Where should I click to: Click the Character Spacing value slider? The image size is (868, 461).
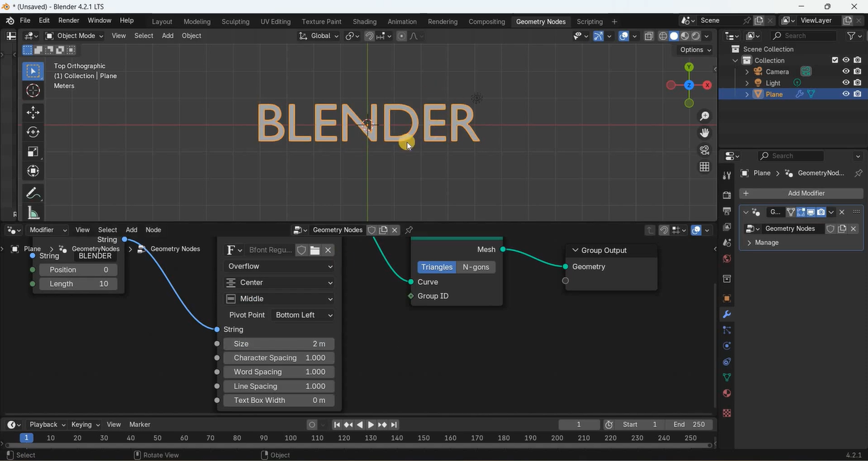point(279,358)
